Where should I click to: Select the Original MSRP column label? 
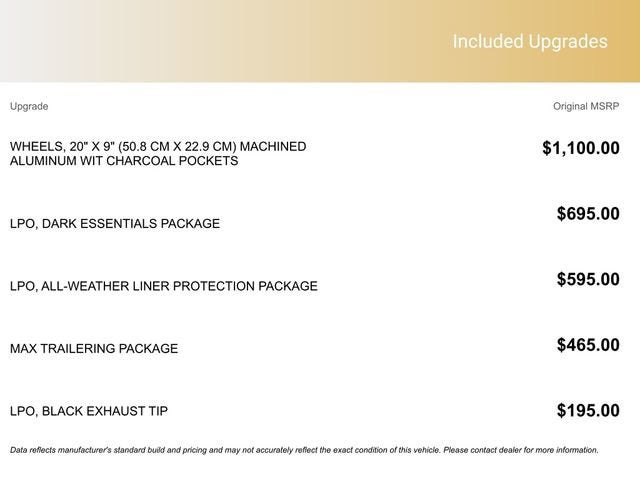tap(586, 106)
